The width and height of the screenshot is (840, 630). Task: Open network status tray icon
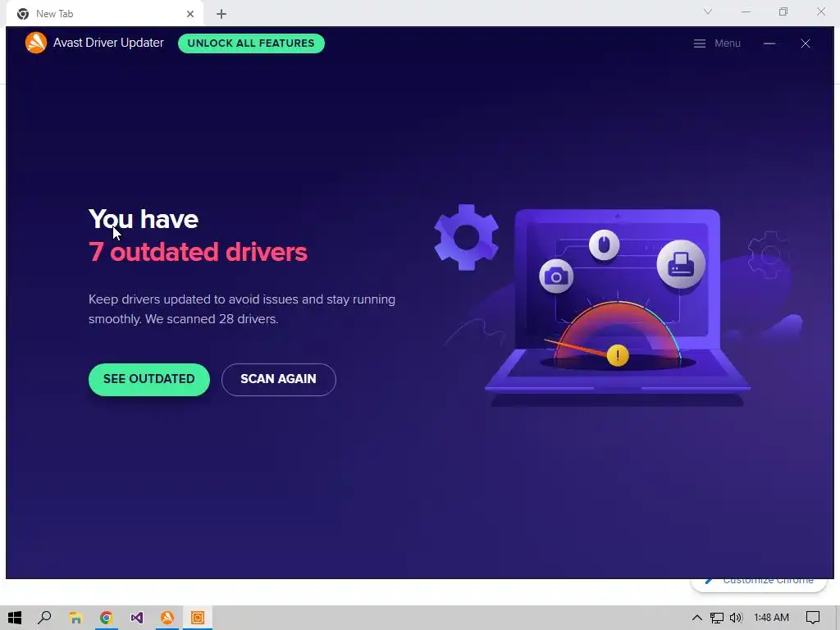[x=716, y=618]
